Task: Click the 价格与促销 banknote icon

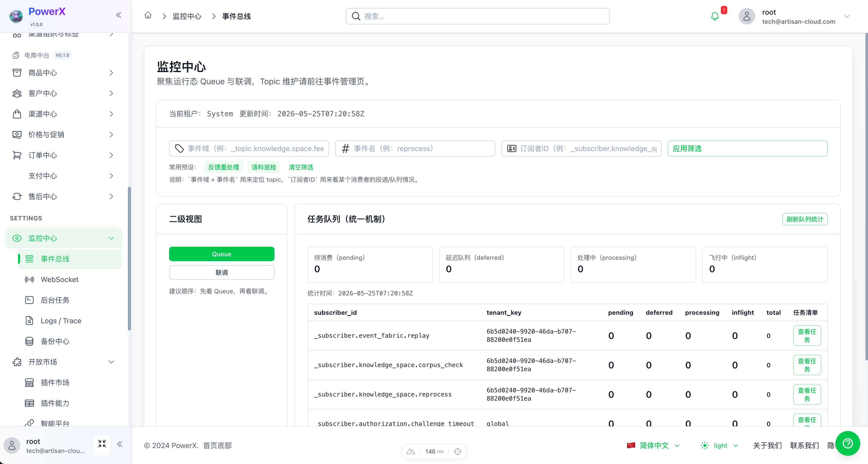Action: point(17,135)
